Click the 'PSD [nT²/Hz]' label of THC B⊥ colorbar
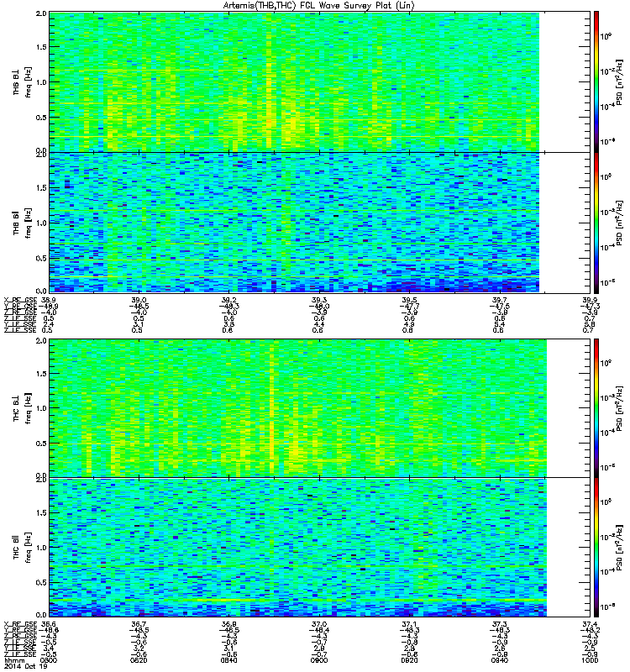630x672 pixels. pos(619,408)
